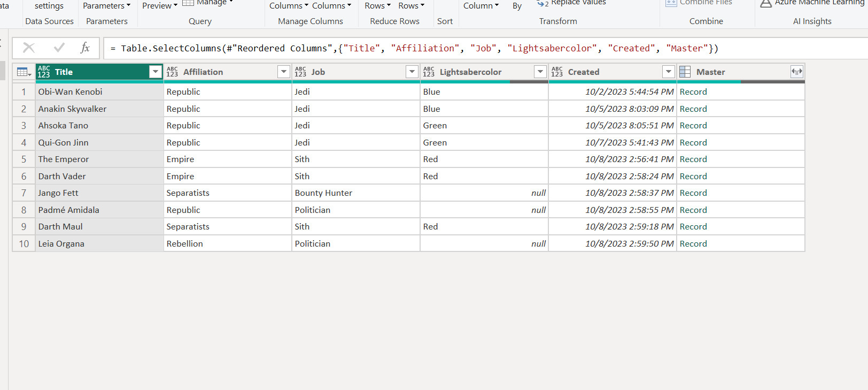
Task: Click Padmé Amidala's 'Politician' job cell
Action: [x=356, y=210]
